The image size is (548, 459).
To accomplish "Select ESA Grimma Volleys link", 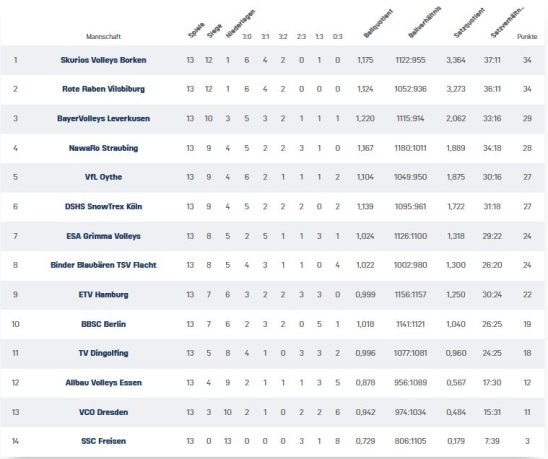I will pyautogui.click(x=103, y=236).
